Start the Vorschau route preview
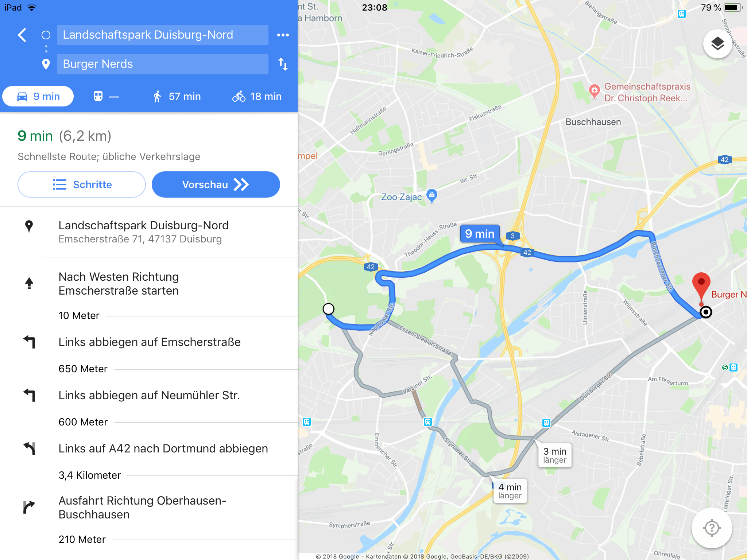The width and height of the screenshot is (747, 560). (216, 184)
